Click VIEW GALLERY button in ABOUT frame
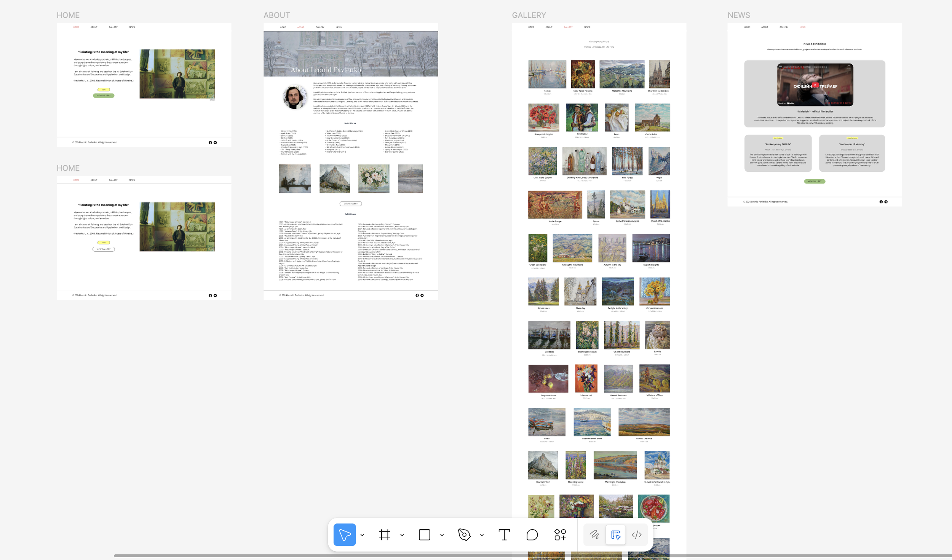The image size is (952, 560). [350, 204]
